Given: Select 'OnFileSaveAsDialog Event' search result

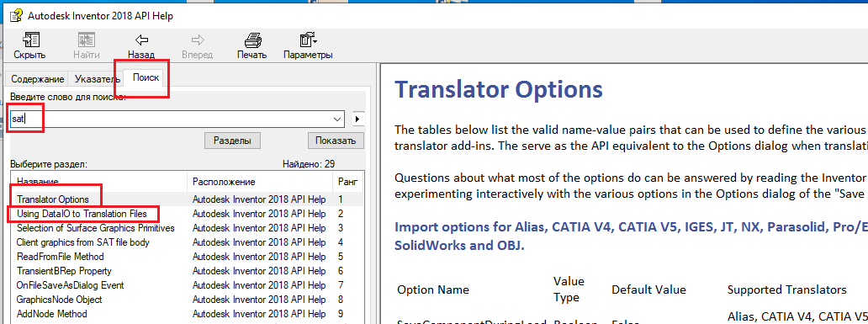Looking at the screenshot, I should [x=71, y=286].
